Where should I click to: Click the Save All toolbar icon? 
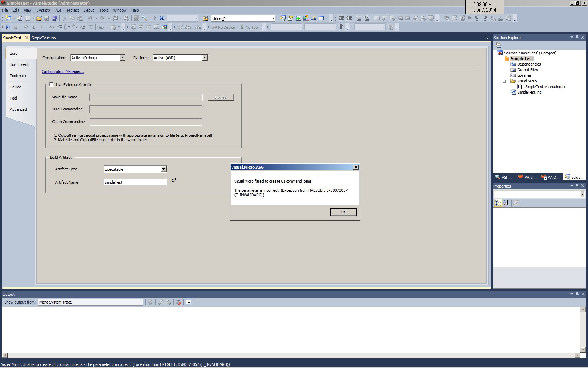(55, 19)
